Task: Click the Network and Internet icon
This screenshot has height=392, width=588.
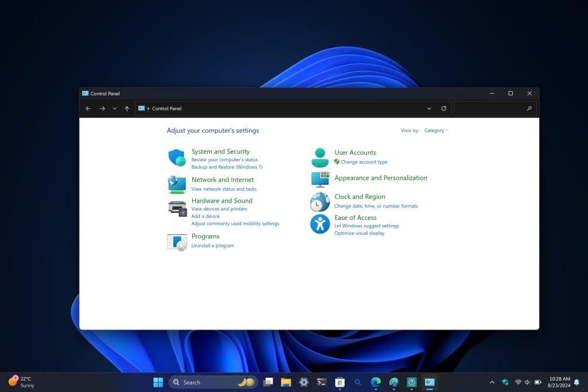Action: 177,184
